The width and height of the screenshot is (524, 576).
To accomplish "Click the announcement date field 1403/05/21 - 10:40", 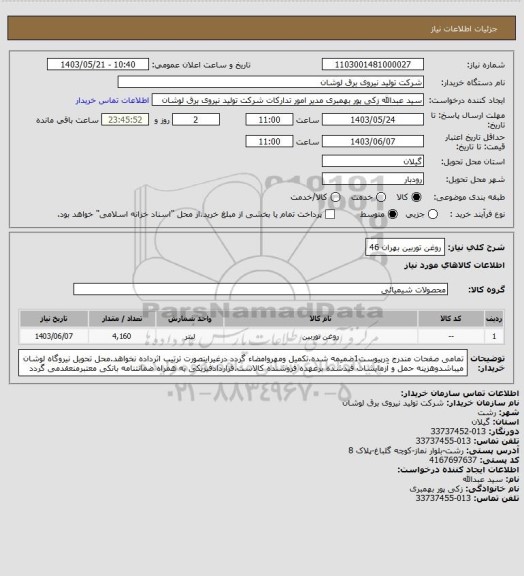I will [x=98, y=65].
